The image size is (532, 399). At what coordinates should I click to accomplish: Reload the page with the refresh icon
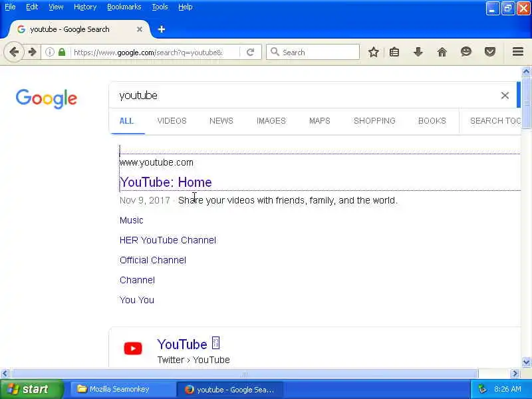click(251, 52)
